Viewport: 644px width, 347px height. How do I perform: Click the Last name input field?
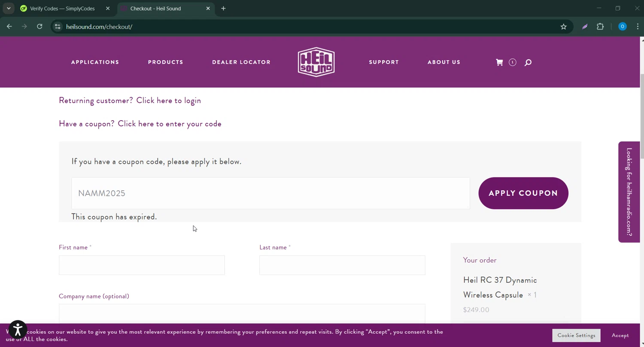tap(342, 265)
